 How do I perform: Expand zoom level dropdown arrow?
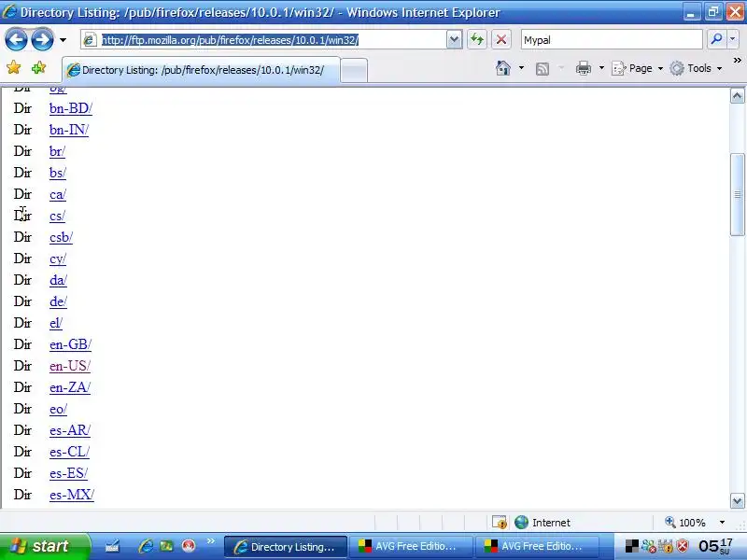point(722,523)
